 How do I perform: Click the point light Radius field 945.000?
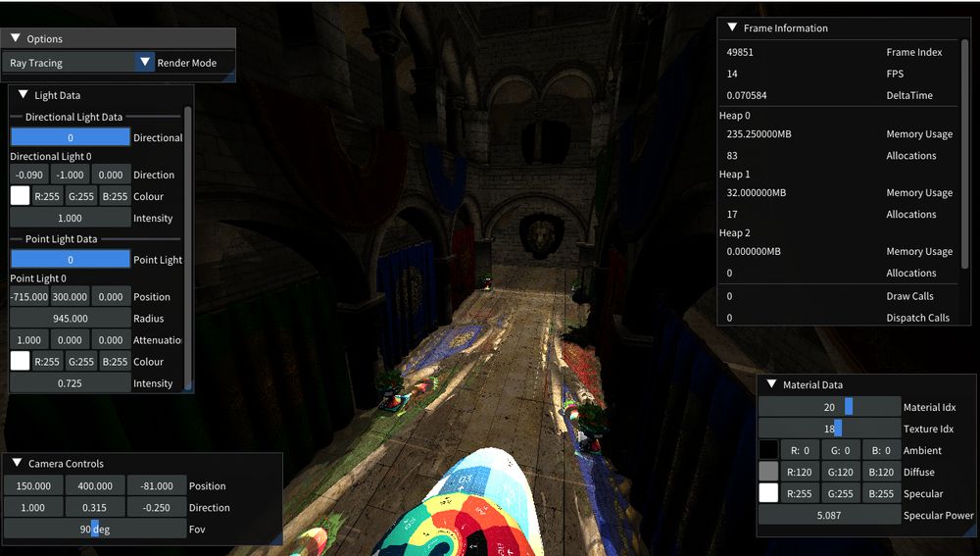70,318
